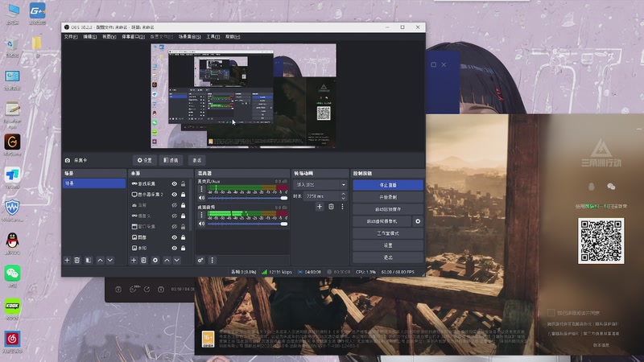Move source up arrow in Sources panel
Viewport: 644px width, 362px height.
(167, 260)
